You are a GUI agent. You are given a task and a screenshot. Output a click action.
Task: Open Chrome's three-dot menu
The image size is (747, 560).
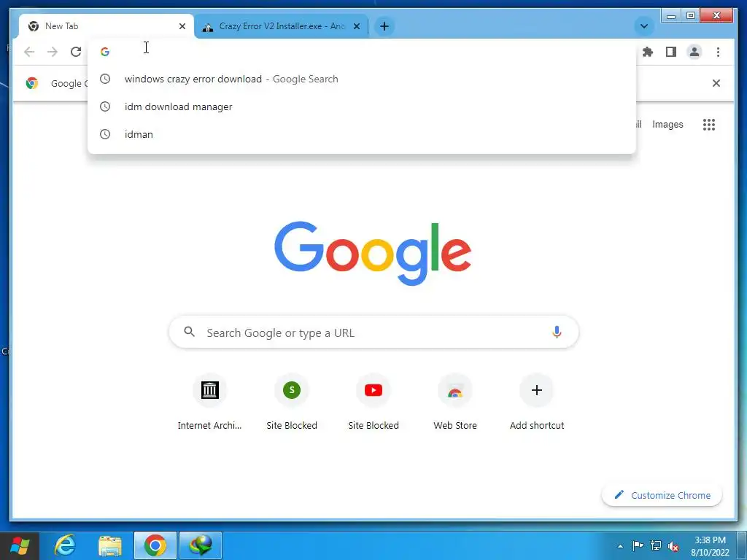[718, 52]
